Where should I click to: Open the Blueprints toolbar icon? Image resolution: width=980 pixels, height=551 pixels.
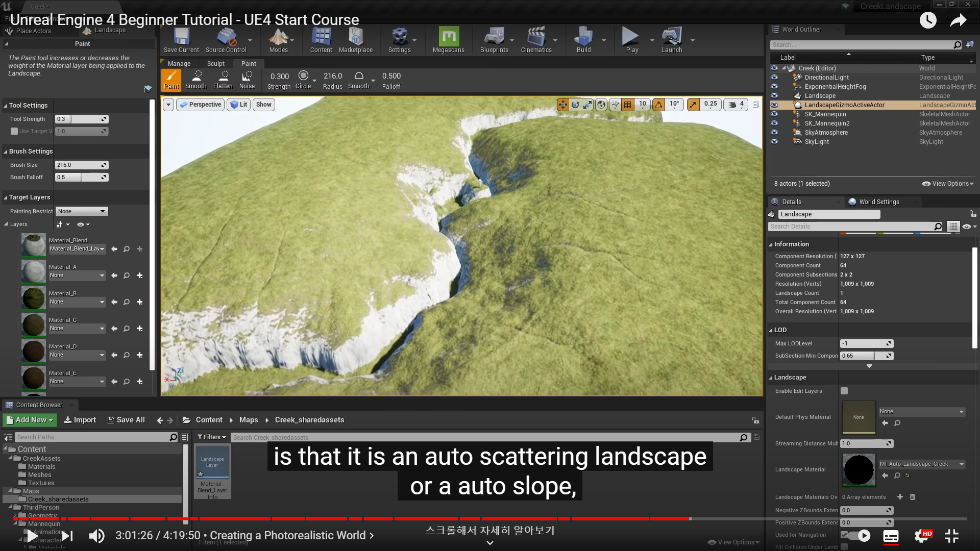tap(494, 40)
